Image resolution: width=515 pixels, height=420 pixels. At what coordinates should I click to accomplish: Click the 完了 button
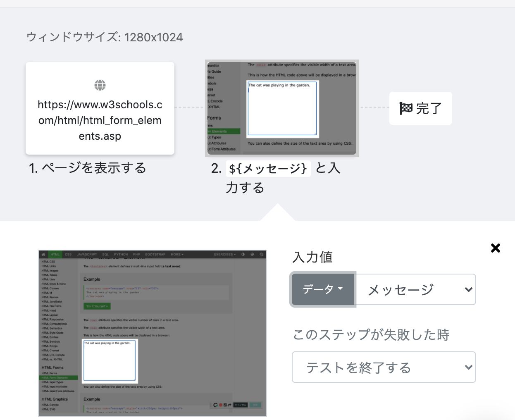click(421, 108)
